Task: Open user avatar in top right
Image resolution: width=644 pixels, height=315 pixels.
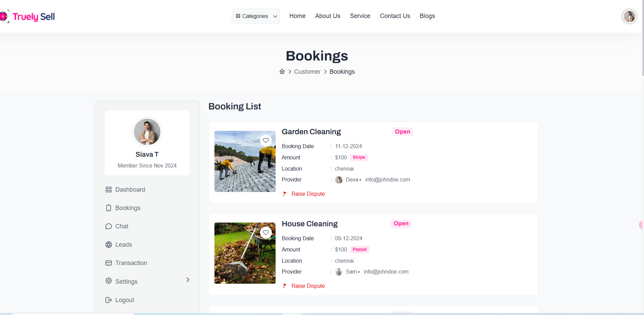Action: [x=629, y=16]
